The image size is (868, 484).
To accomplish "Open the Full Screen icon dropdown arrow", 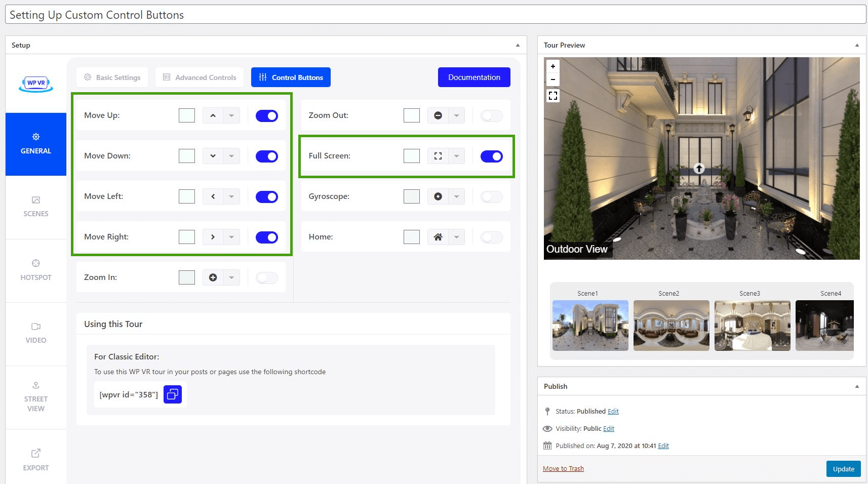I will point(456,156).
